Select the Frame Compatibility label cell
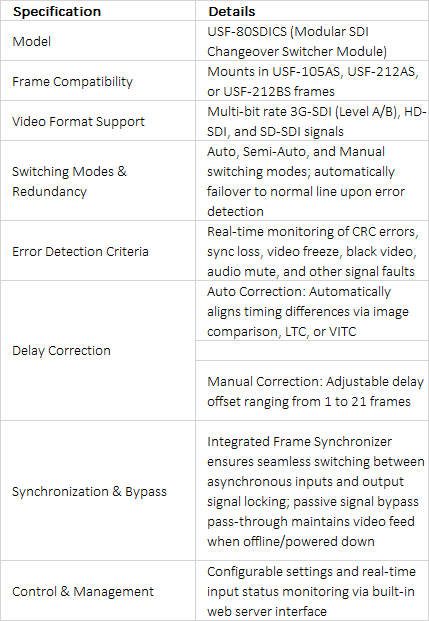 click(x=98, y=81)
